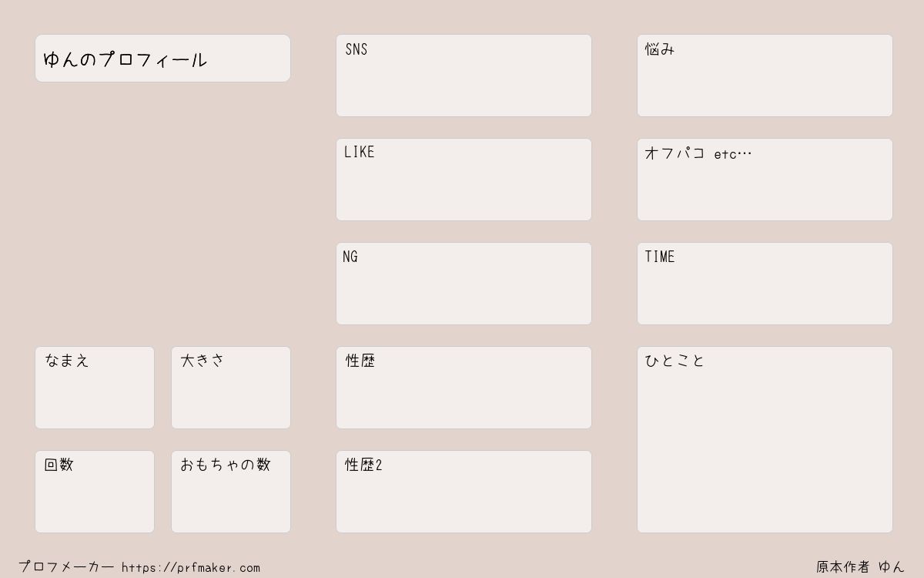Click the ゆんのプロフィール title box

point(162,59)
